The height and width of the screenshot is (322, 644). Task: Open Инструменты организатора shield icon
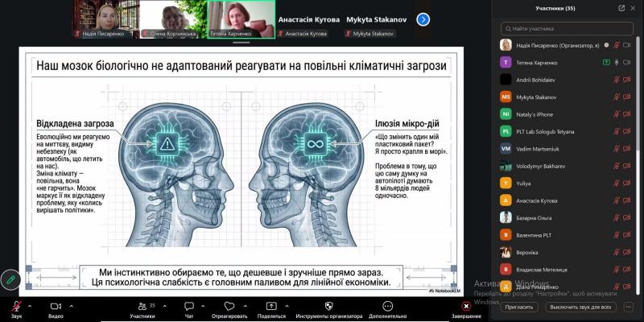(x=328, y=307)
